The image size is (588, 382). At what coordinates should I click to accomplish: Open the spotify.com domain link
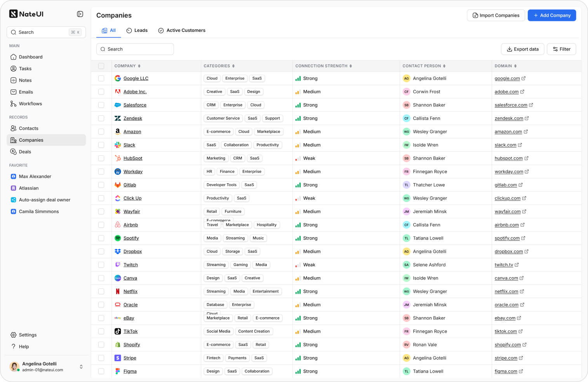507,238
